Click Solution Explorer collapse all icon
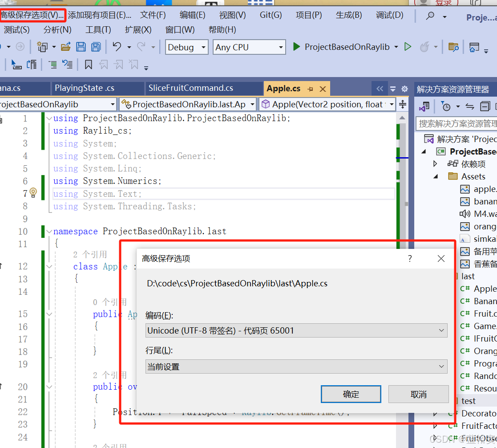Screen dimensions: 497x448 [x=485, y=106]
